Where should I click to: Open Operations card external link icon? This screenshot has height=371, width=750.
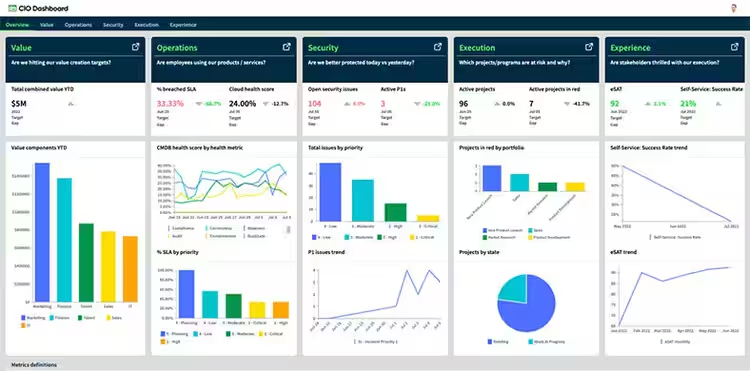(287, 47)
